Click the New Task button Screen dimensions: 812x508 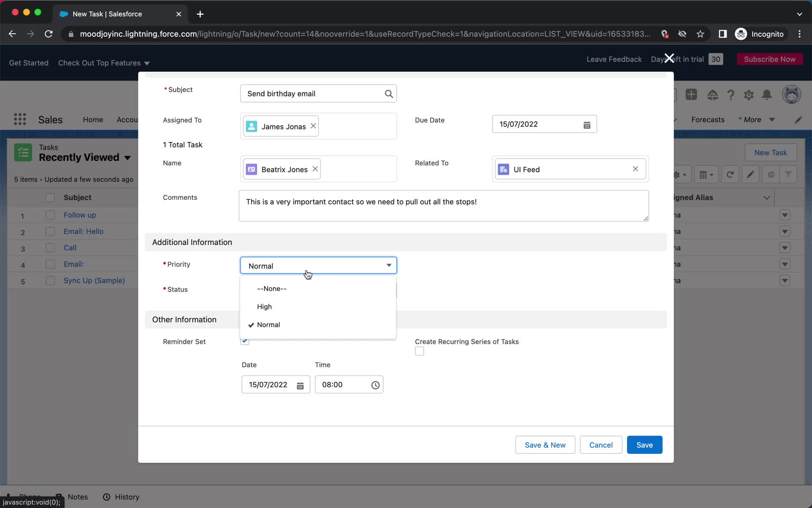click(771, 152)
